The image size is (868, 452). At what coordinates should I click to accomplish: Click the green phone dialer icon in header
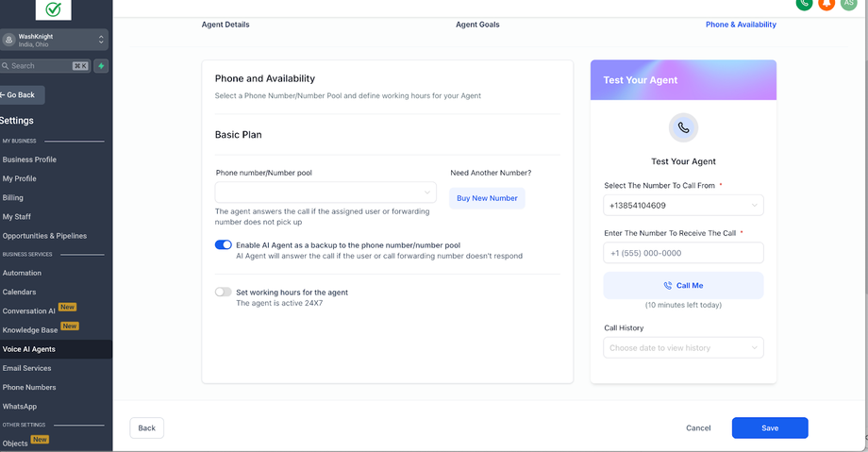804,4
